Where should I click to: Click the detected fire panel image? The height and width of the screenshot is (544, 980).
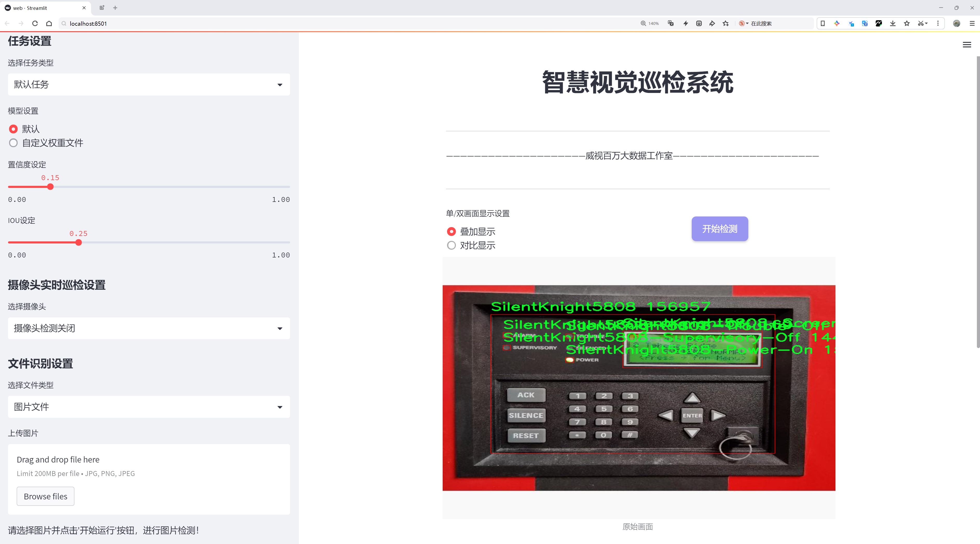tap(639, 388)
